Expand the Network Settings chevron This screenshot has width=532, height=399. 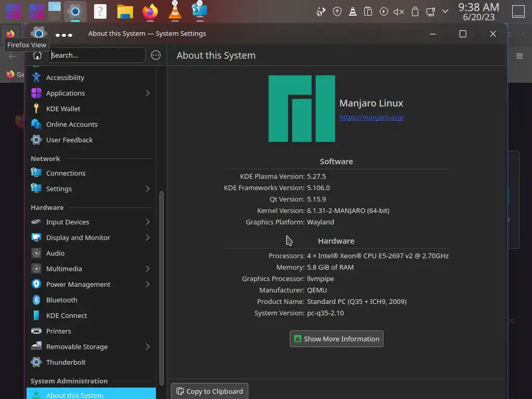pyautogui.click(x=148, y=189)
